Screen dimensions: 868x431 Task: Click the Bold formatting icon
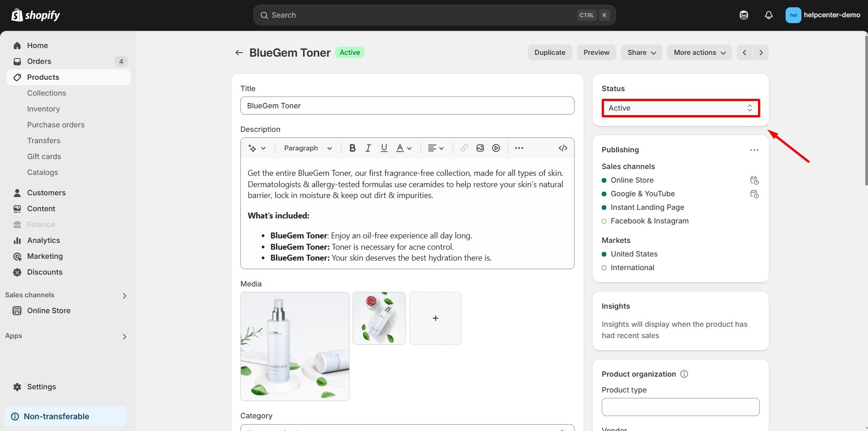(x=352, y=148)
